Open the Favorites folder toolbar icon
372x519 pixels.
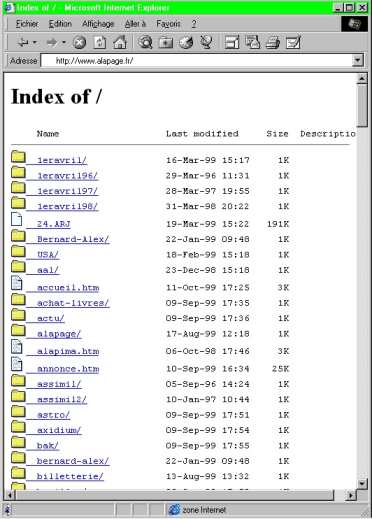pyautogui.click(x=166, y=43)
